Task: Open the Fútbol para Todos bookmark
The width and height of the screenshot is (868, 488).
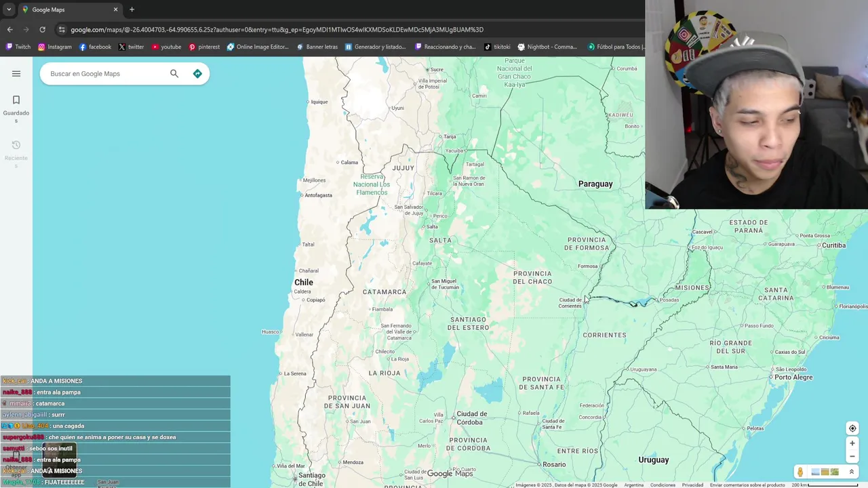Action: tap(616, 47)
